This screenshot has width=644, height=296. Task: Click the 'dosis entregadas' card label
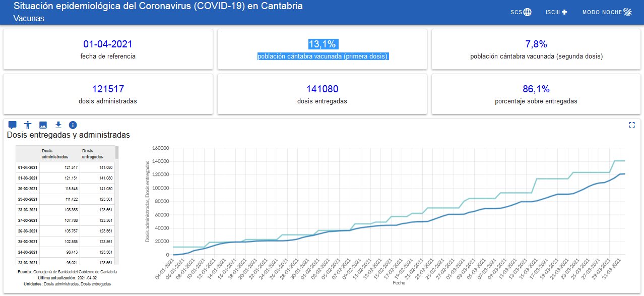pyautogui.click(x=323, y=101)
